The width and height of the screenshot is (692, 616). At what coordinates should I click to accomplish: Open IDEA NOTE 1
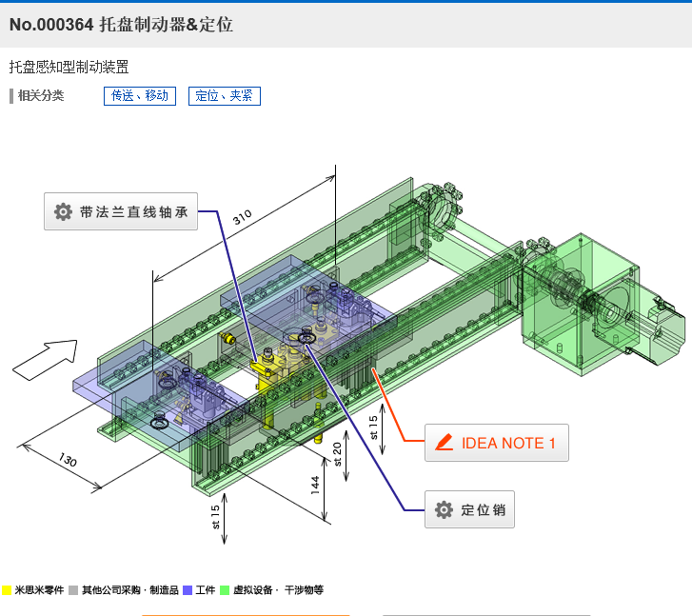click(x=497, y=443)
